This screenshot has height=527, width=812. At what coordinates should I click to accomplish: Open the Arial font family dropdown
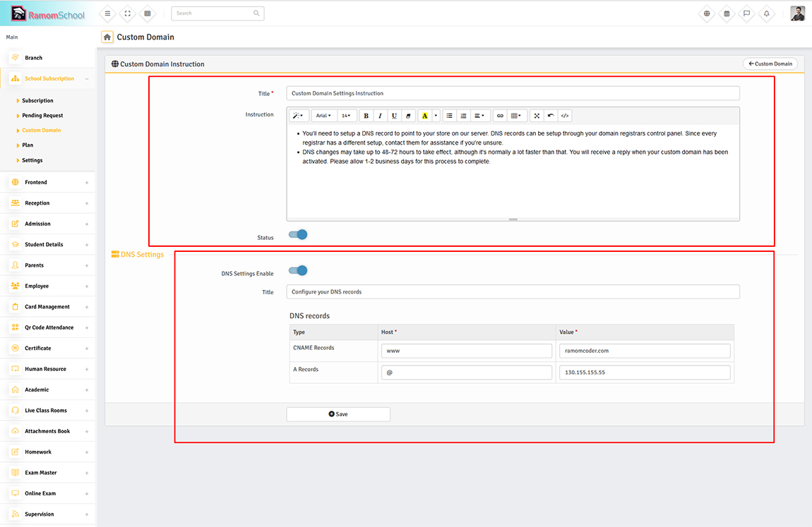[323, 116]
